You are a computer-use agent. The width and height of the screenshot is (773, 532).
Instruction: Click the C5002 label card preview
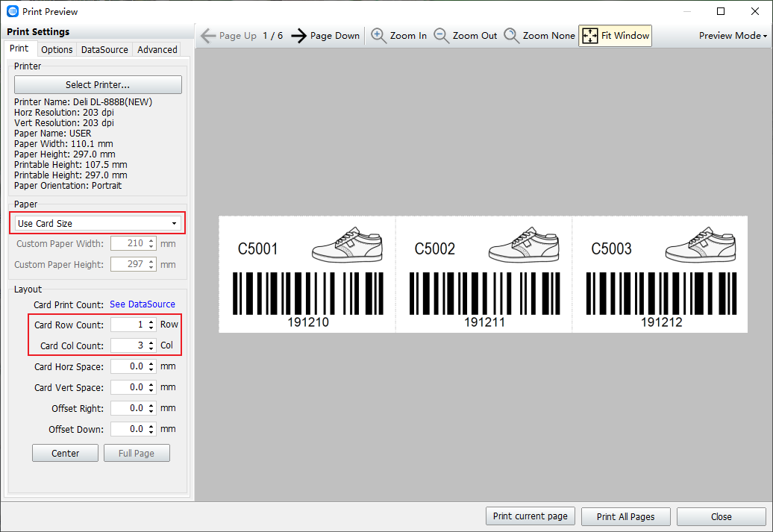[x=483, y=274]
